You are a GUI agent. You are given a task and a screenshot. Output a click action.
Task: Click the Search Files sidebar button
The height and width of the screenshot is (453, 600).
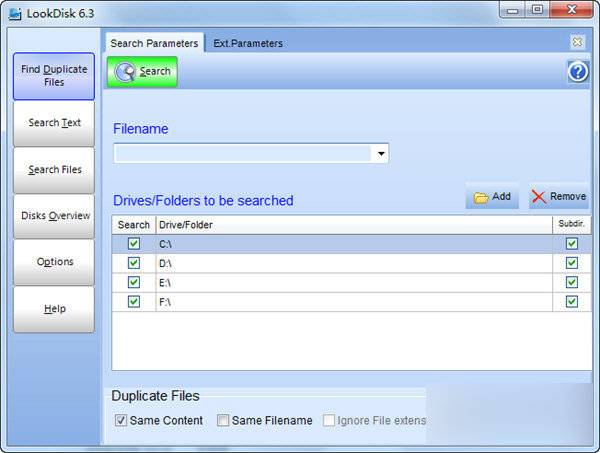(x=54, y=169)
